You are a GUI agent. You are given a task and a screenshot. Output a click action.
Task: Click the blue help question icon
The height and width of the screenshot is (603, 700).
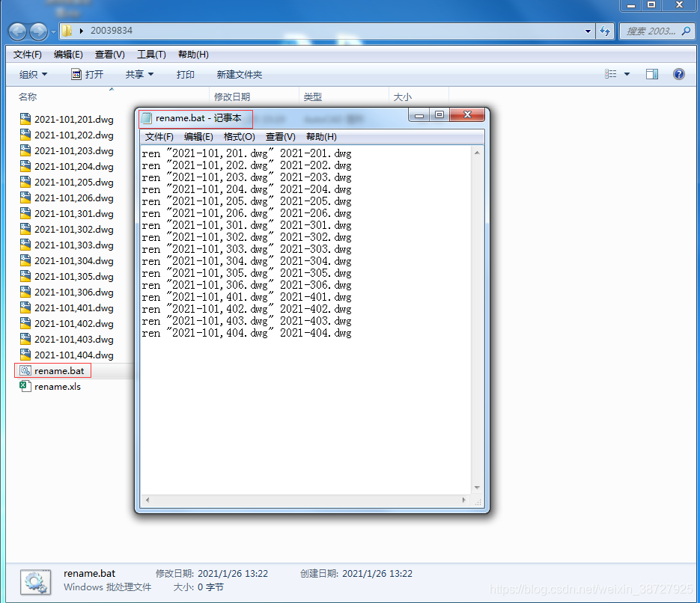coord(678,74)
